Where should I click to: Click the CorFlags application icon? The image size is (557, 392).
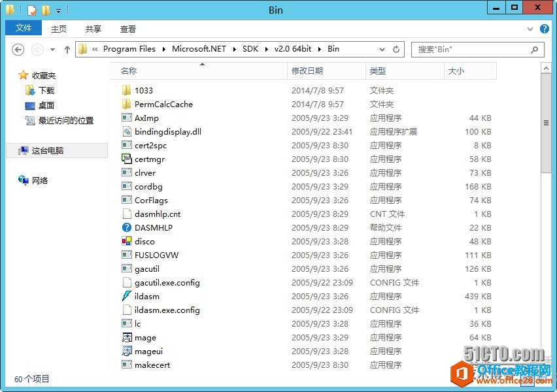pyautogui.click(x=126, y=200)
